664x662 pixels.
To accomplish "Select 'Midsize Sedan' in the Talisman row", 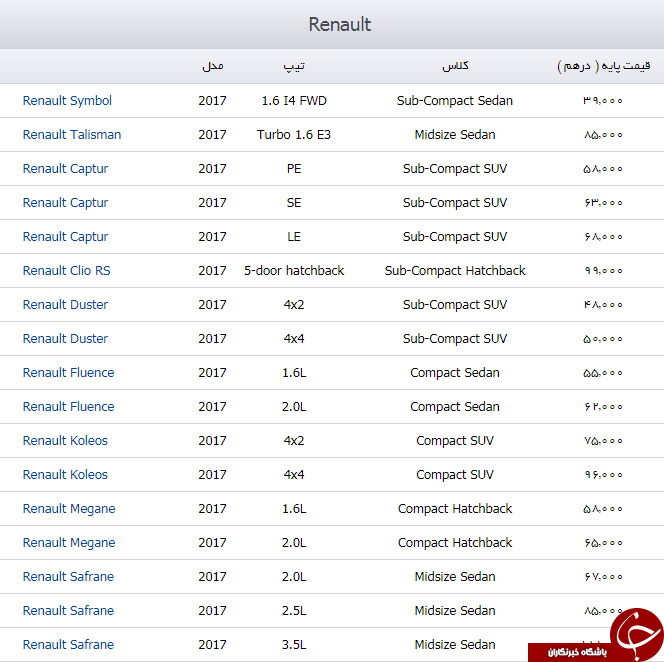I will click(455, 135).
